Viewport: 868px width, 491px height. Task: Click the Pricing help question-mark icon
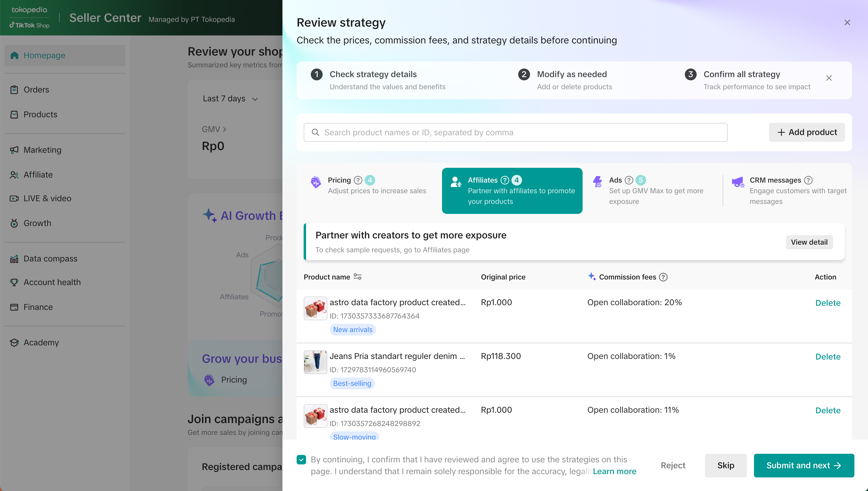coord(358,180)
